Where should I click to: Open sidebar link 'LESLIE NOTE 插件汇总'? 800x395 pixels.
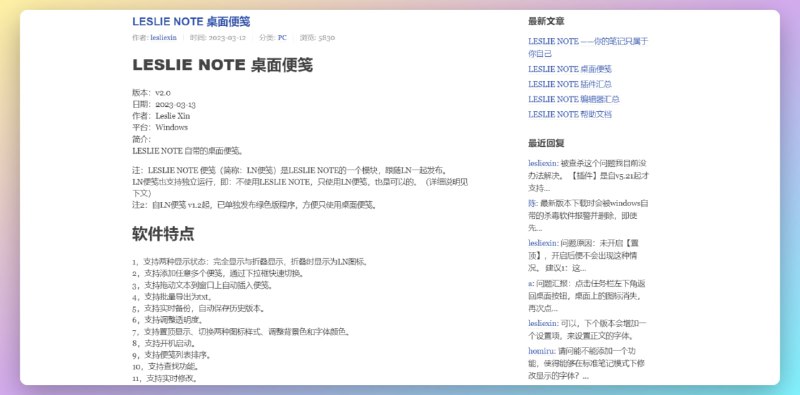[x=569, y=84]
